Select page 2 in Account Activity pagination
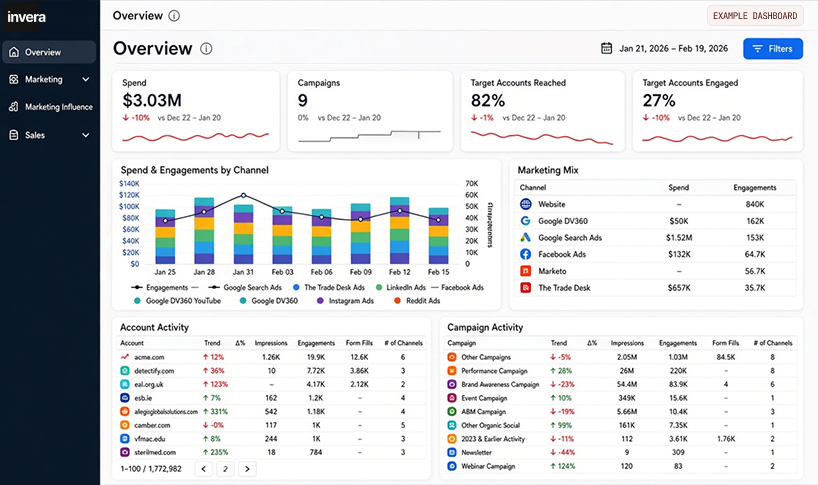818x485 pixels. 225,469
